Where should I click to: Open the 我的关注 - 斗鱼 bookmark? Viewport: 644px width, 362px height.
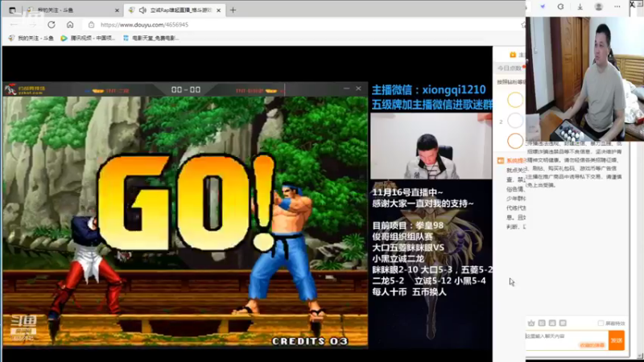pos(31,38)
